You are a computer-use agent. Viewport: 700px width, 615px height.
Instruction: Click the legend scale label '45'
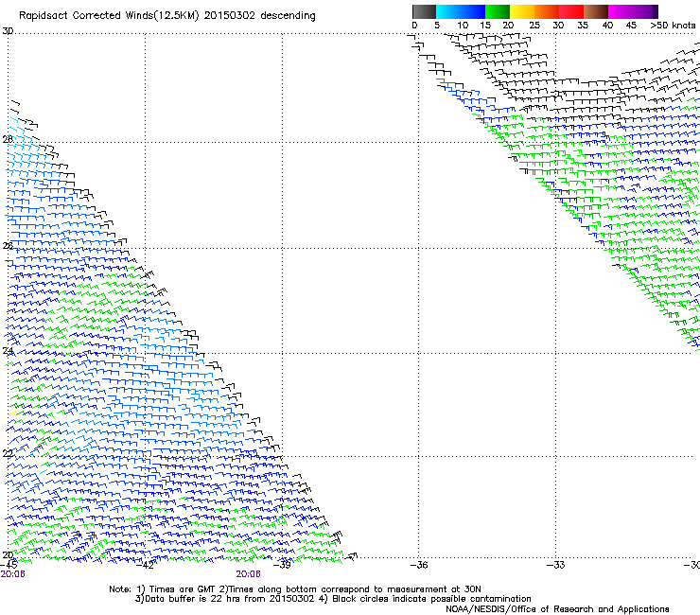[631, 26]
